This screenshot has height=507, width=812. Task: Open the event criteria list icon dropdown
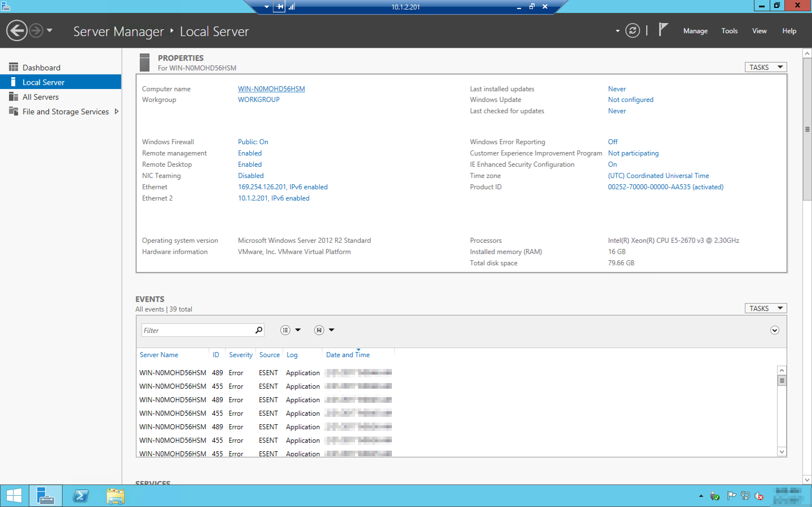click(290, 330)
